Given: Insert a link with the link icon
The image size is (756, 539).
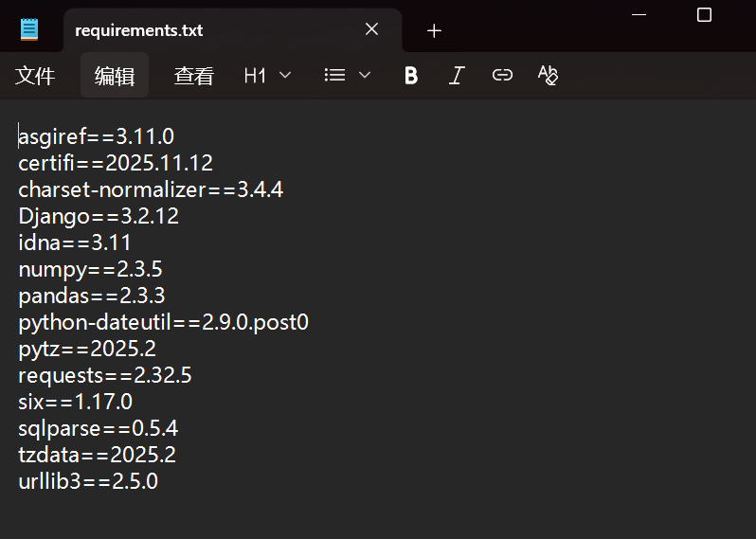Looking at the screenshot, I should point(502,75).
